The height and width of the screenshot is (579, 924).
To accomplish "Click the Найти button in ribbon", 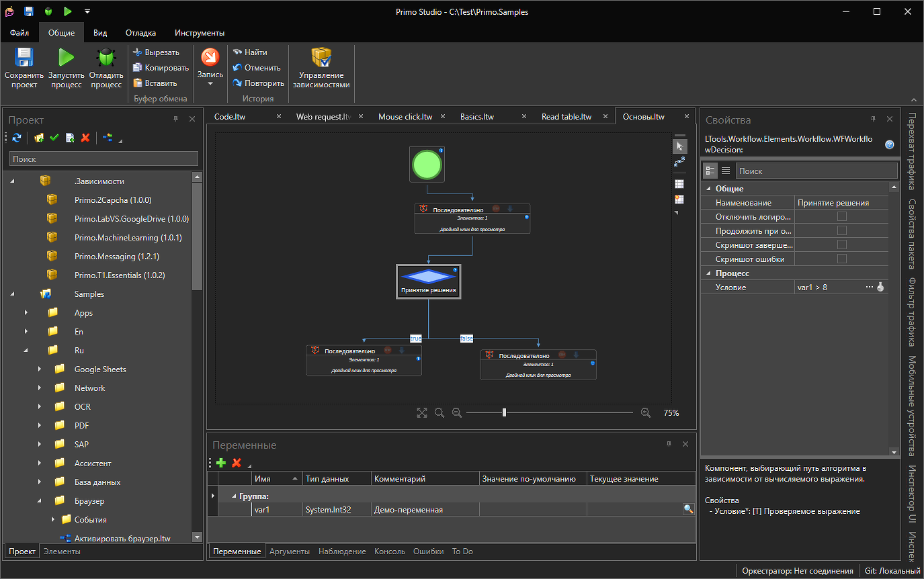I will point(249,52).
